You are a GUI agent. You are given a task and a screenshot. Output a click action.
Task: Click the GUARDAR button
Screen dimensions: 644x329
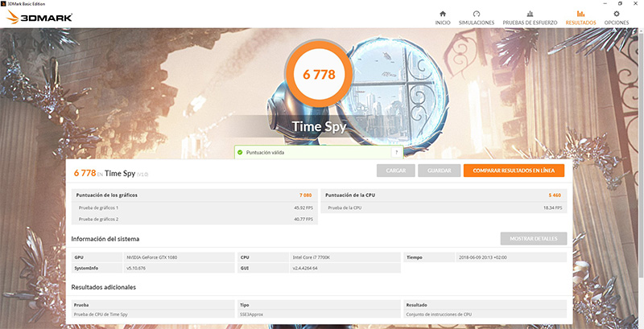439,171
